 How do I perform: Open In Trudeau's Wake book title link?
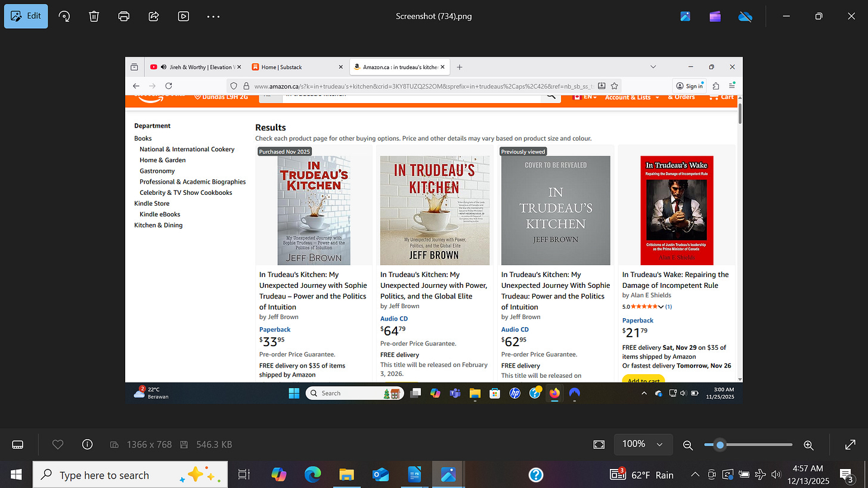tap(675, 280)
